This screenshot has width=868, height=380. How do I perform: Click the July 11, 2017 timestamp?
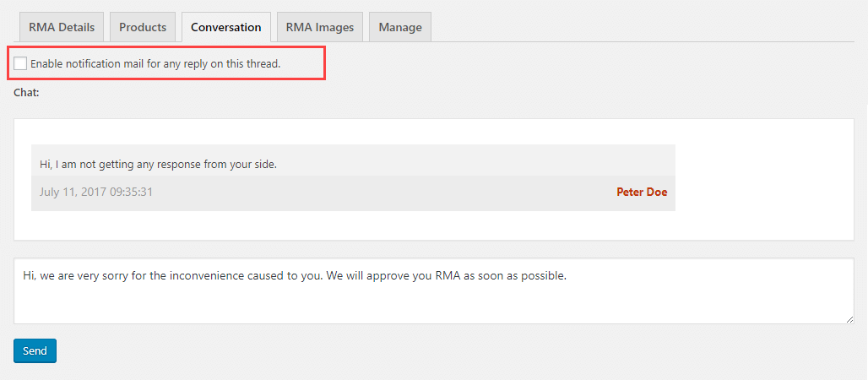pyautogui.click(x=96, y=192)
